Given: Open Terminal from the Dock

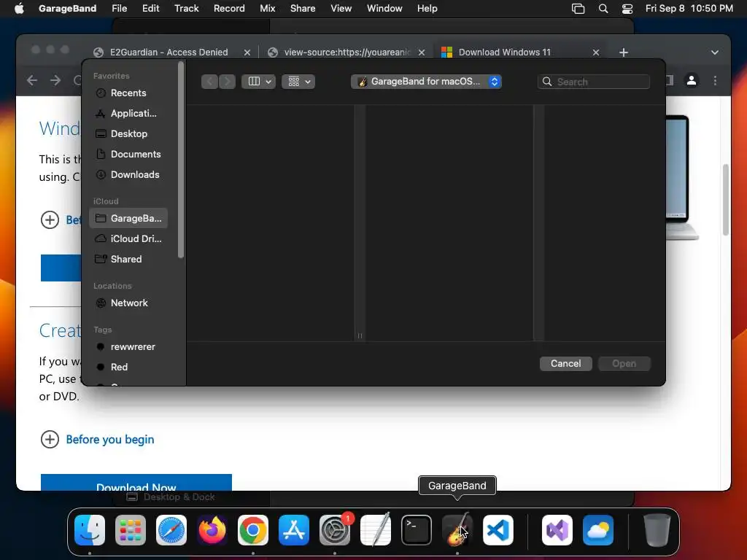Looking at the screenshot, I should [417, 529].
